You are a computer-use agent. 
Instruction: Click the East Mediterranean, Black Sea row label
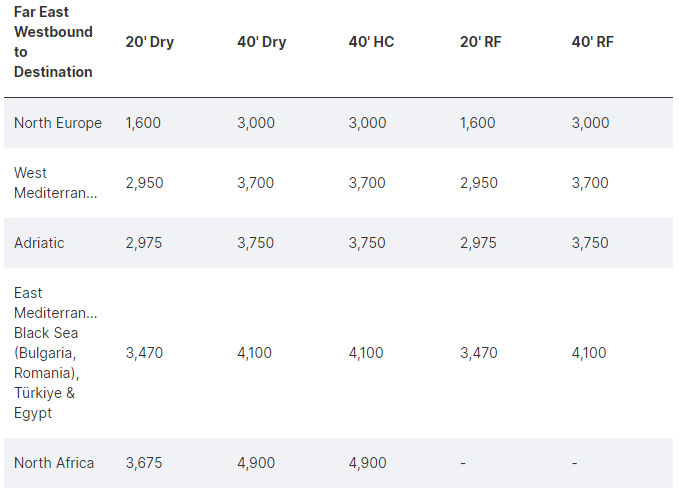coord(55,353)
